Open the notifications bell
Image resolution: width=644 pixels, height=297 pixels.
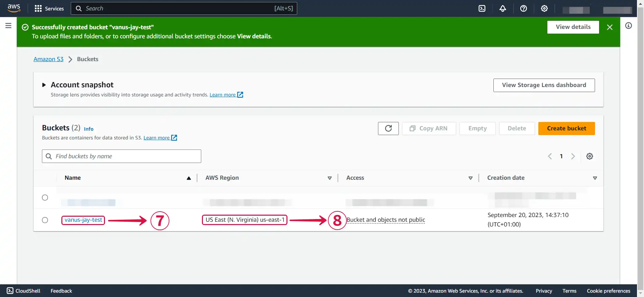click(503, 8)
